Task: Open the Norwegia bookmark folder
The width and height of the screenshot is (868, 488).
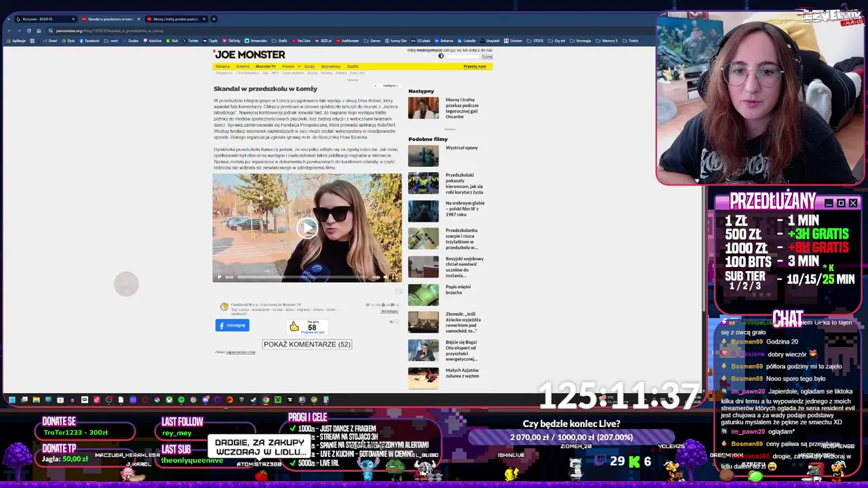Action: click(580, 41)
